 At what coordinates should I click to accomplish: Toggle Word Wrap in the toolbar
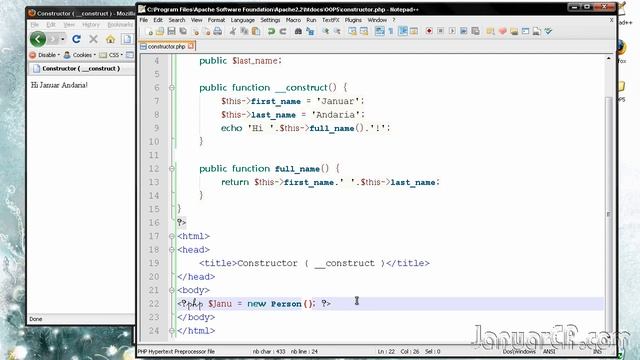(x=380, y=31)
